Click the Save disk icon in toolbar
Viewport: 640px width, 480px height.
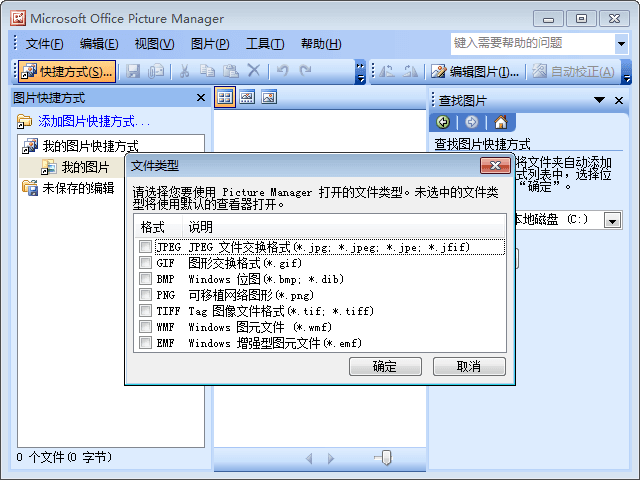pyautogui.click(x=133, y=71)
